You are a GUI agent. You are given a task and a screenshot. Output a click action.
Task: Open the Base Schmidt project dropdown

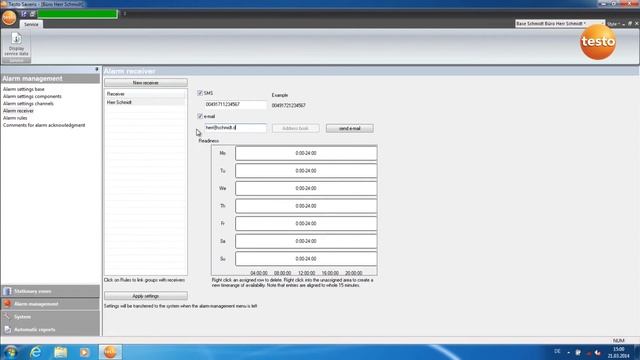(560, 24)
